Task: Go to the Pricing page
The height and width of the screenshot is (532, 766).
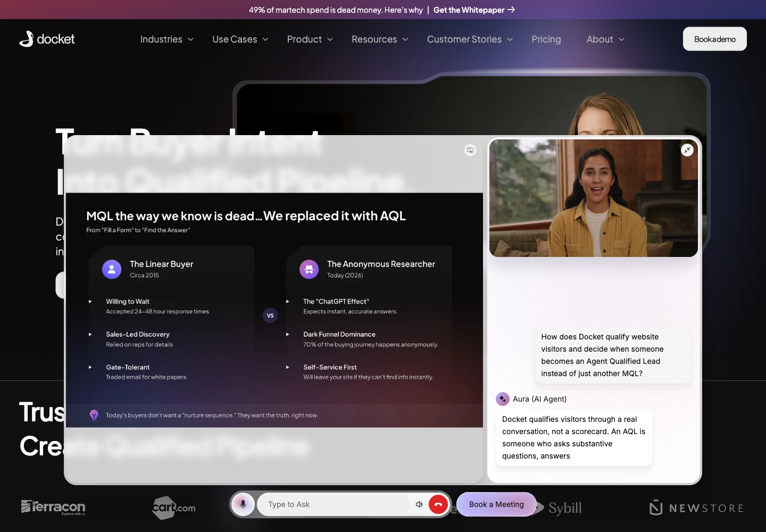Action: [546, 39]
